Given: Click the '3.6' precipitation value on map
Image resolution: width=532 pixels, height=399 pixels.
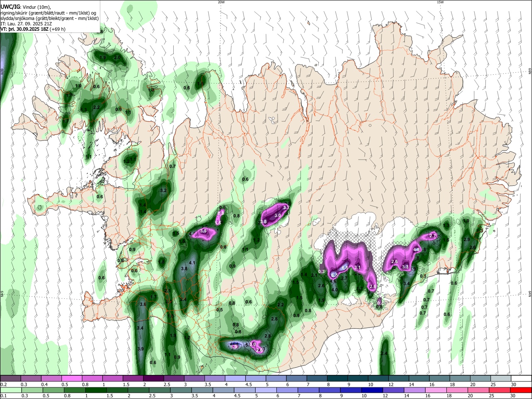Looking at the screenshot, I should pyautogui.click(x=143, y=305).
